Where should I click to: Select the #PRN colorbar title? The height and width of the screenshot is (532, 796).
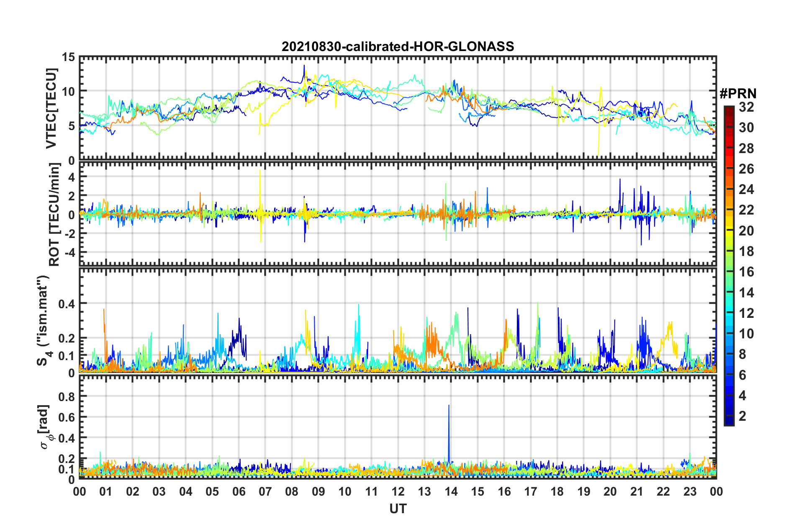tap(738, 94)
